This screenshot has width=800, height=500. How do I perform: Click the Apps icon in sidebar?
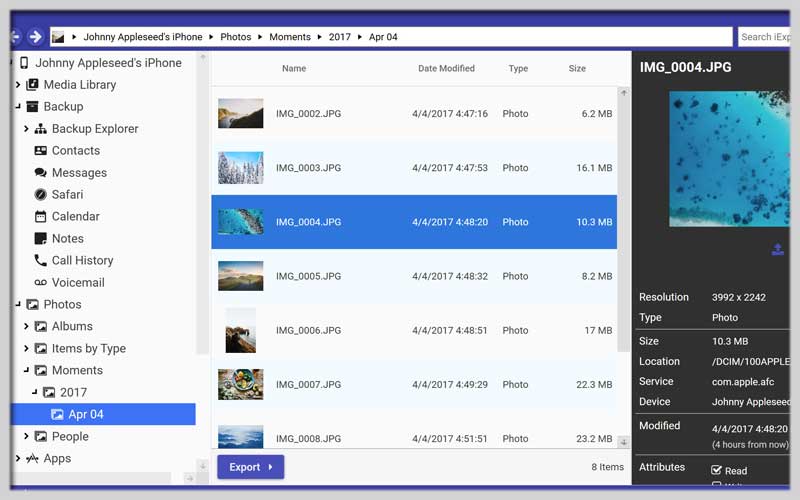click(x=32, y=458)
